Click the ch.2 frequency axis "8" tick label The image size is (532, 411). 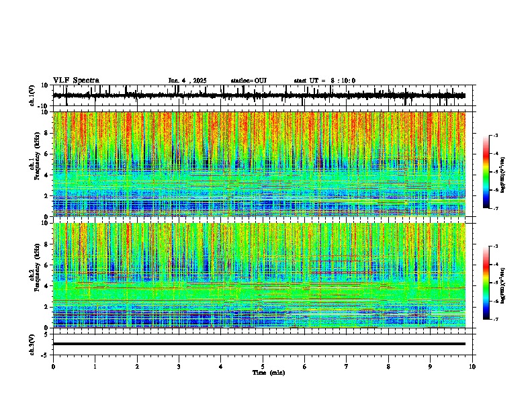click(47, 244)
